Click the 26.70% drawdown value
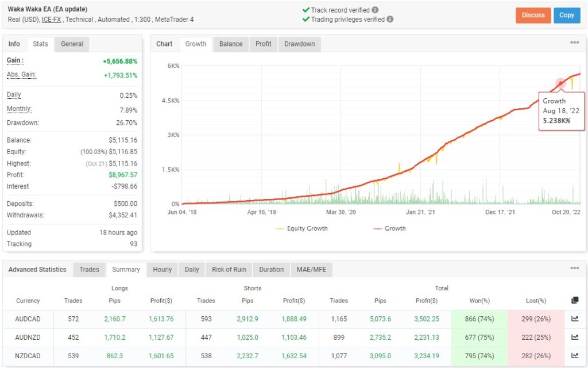Image resolution: width=588 pixels, height=368 pixels. click(127, 123)
